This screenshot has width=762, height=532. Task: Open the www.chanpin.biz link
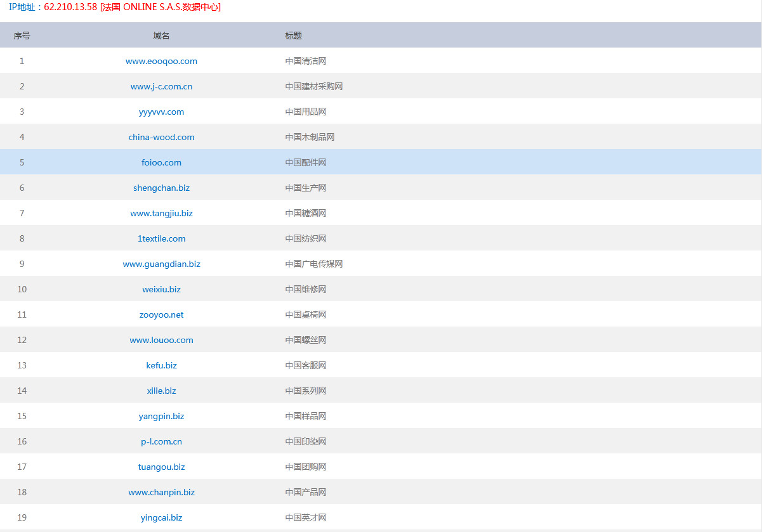(161, 492)
